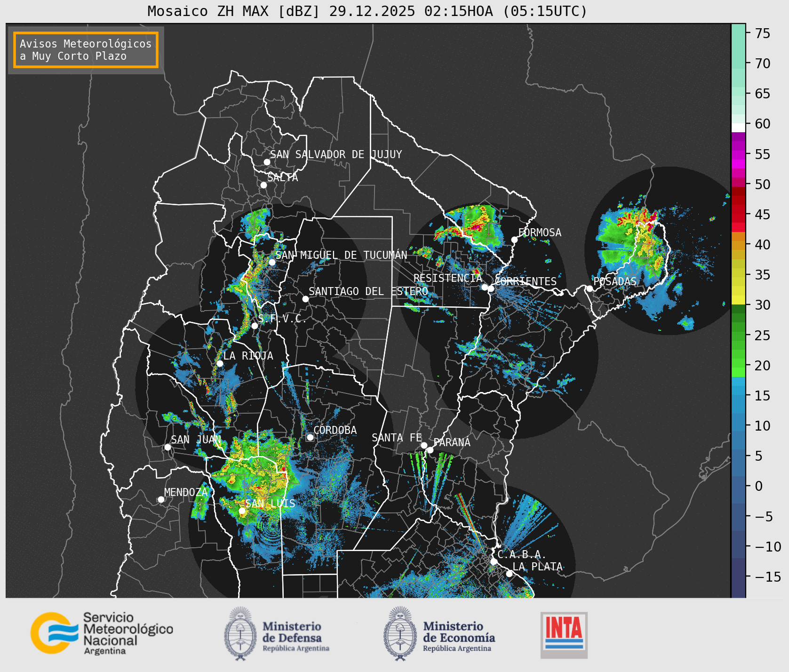Click the La Rioja city dot
The width and height of the screenshot is (789, 672).
pos(220,363)
